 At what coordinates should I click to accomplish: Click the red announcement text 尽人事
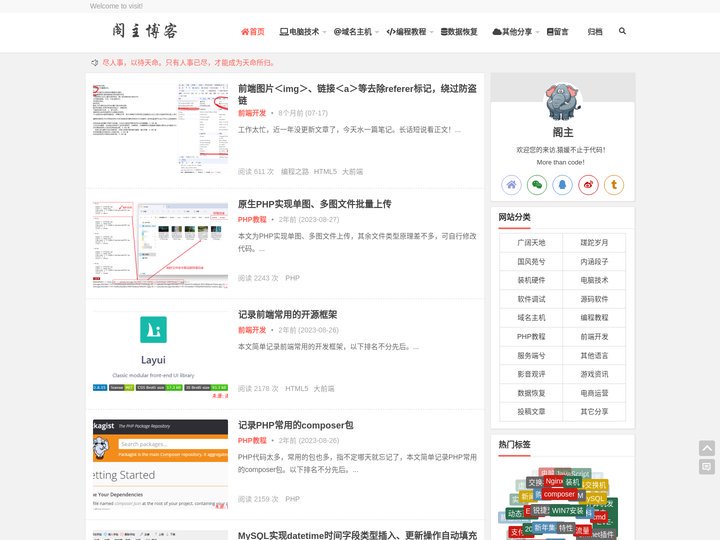click(188, 62)
